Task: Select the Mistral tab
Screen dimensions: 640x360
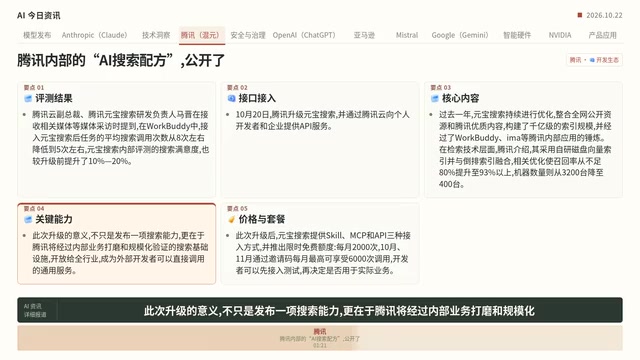Action: (407, 35)
